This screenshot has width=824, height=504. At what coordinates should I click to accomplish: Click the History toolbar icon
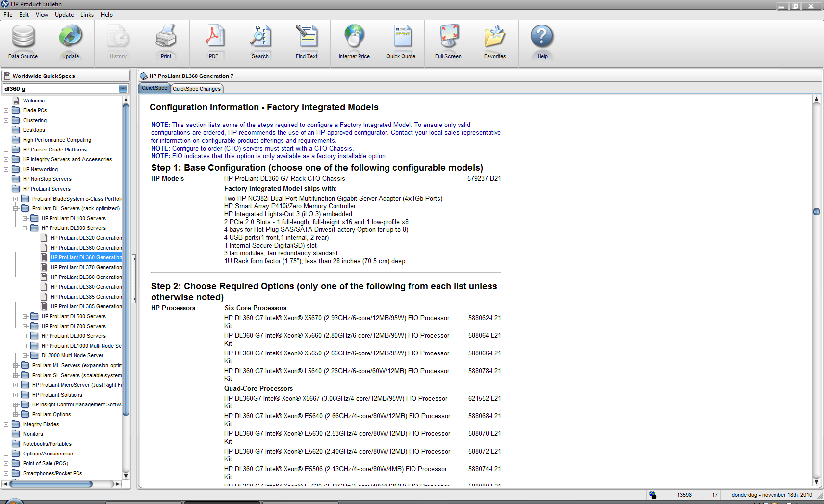(118, 37)
